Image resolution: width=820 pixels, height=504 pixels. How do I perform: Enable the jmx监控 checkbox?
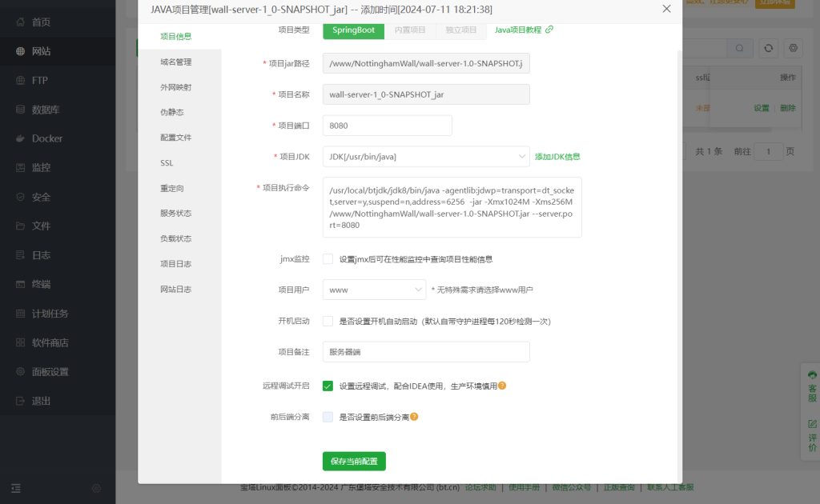(328, 259)
